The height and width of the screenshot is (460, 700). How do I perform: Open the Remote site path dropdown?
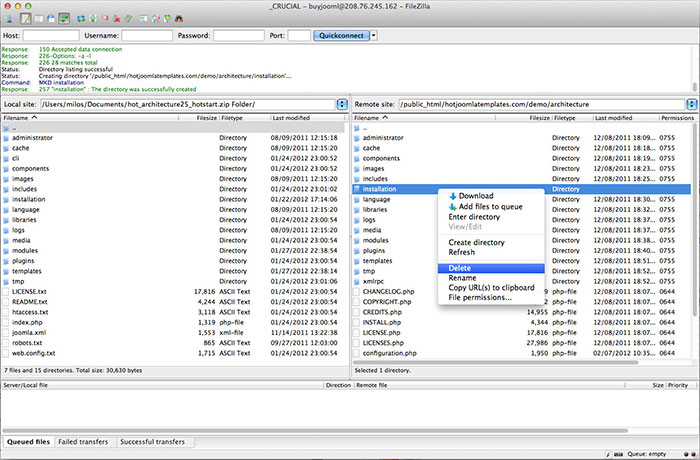[692, 104]
